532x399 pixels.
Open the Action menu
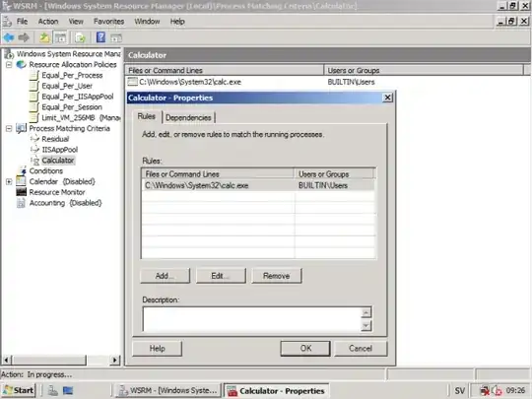(x=48, y=22)
